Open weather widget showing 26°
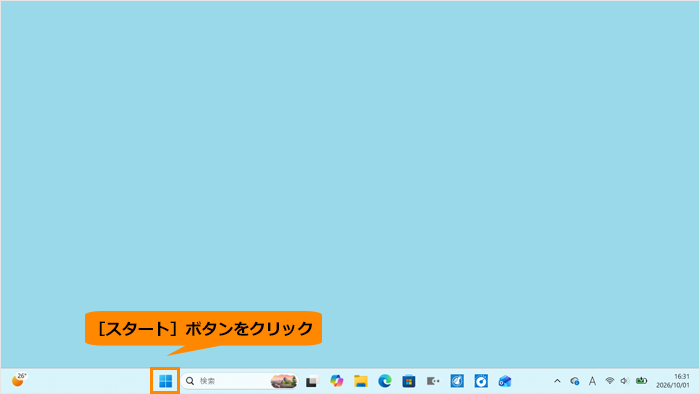The width and height of the screenshot is (700, 394). point(19,380)
